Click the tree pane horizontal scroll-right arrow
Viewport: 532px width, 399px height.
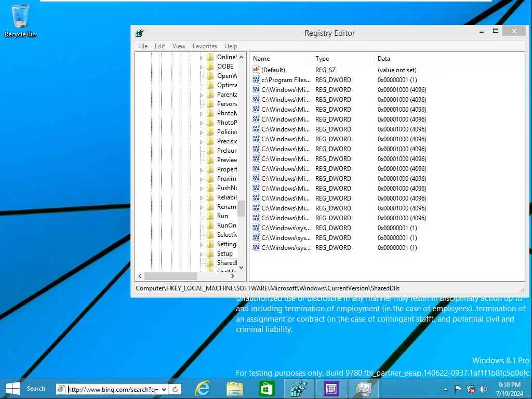(232, 276)
